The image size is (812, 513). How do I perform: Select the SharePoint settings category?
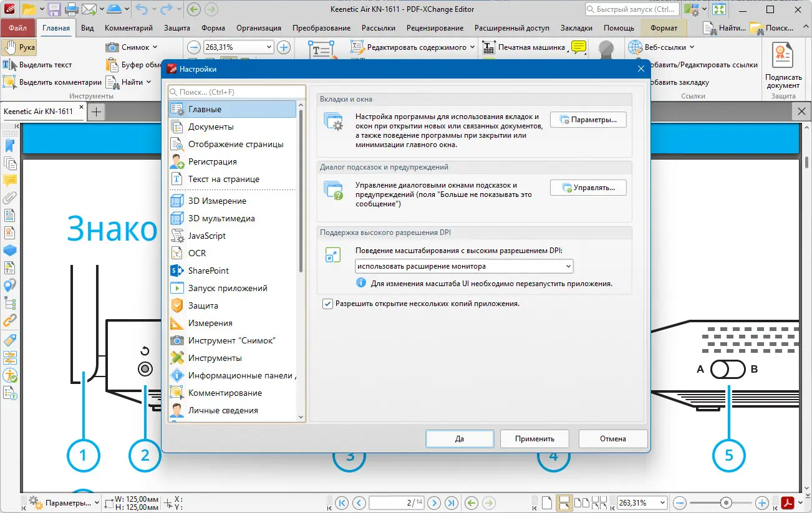pos(232,271)
